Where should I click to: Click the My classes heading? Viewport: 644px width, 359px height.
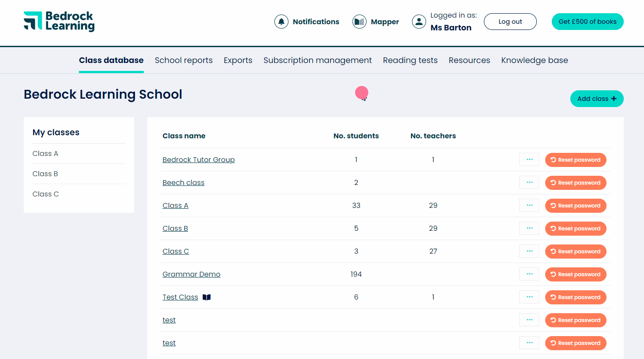(56, 132)
